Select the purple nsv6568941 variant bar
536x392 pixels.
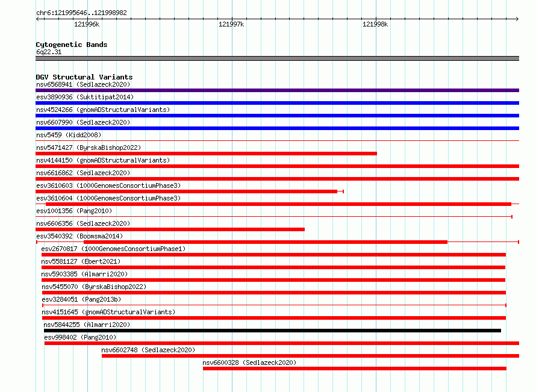[277, 90]
